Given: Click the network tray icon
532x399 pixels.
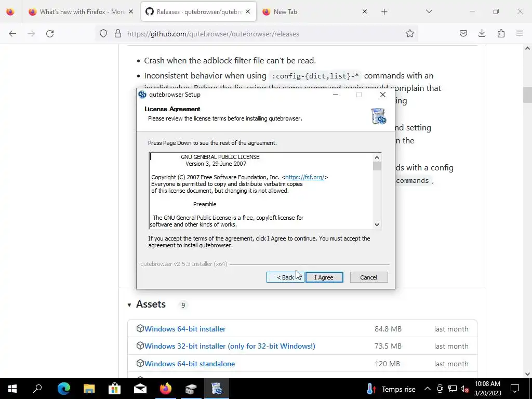Looking at the screenshot, I should [x=453, y=389].
